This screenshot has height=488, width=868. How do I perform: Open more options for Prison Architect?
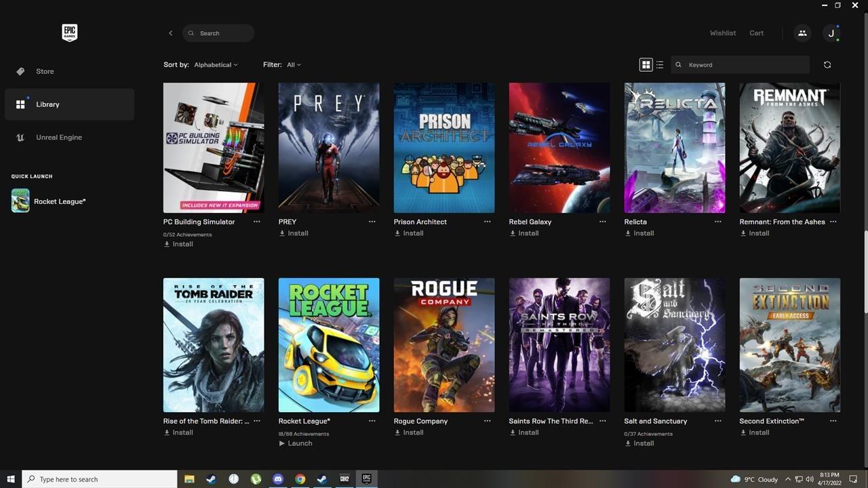(x=487, y=222)
